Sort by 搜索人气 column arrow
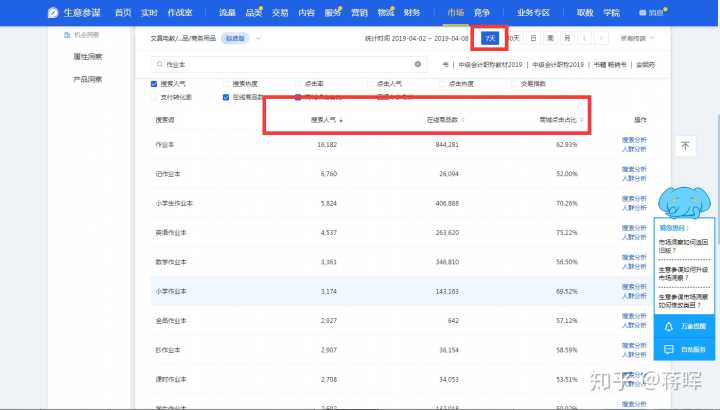The width and height of the screenshot is (720, 410). coord(341,119)
